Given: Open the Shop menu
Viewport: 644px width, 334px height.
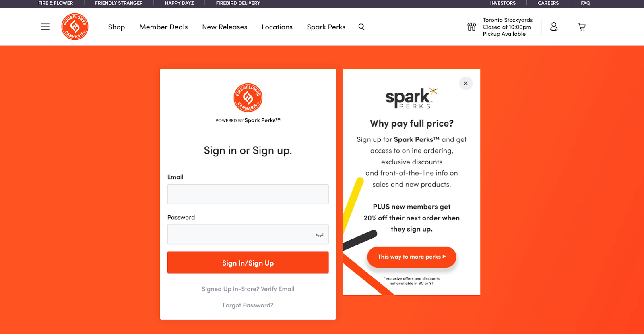Looking at the screenshot, I should 116,27.
